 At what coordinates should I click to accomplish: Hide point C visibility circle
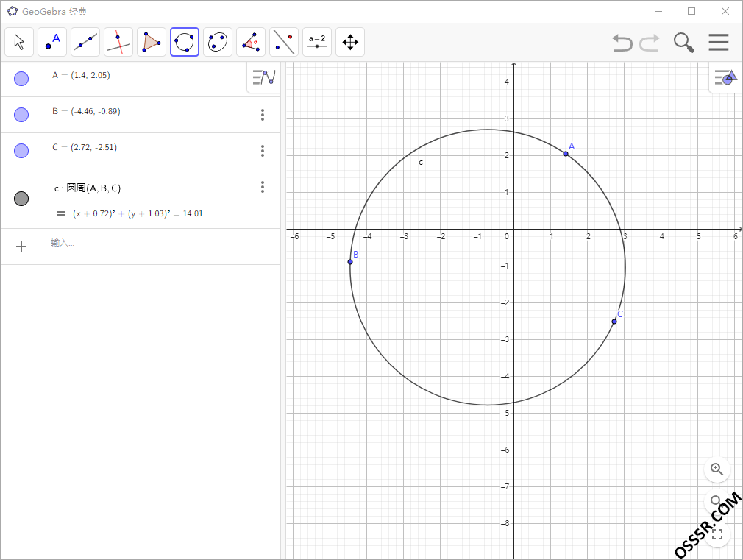[21, 151]
